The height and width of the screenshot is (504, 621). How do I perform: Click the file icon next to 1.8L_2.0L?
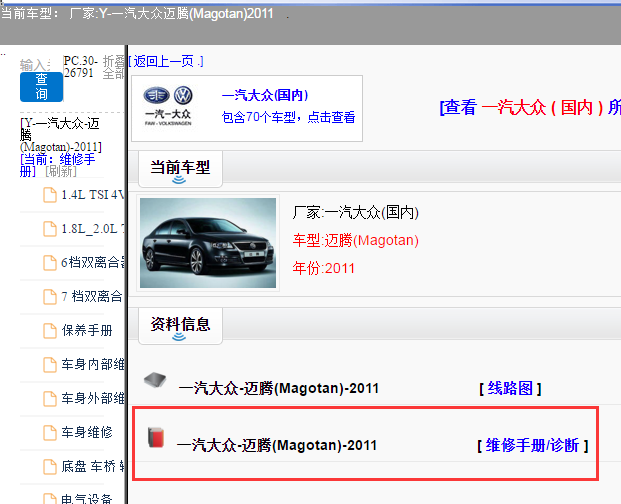tap(50, 229)
